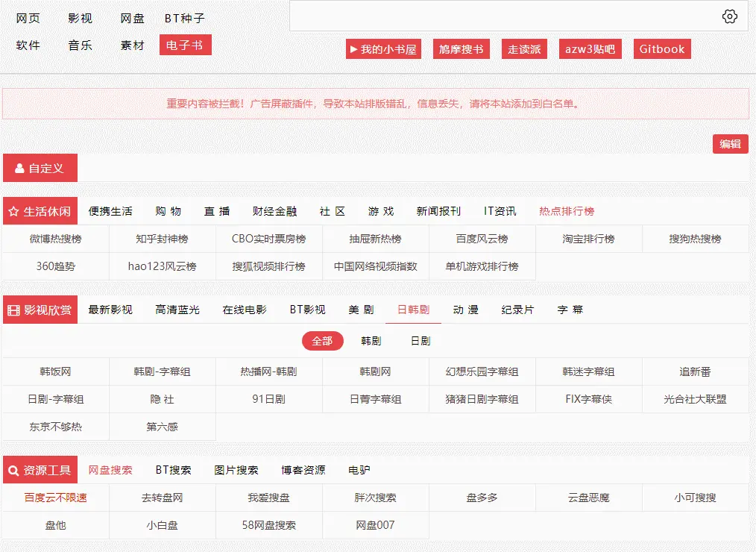Switch to the 美剧 tab
The height and width of the screenshot is (552, 756).
[360, 309]
